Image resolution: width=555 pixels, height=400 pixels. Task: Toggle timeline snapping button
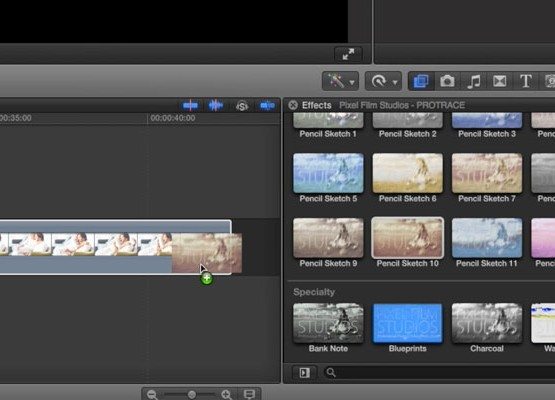(x=267, y=105)
